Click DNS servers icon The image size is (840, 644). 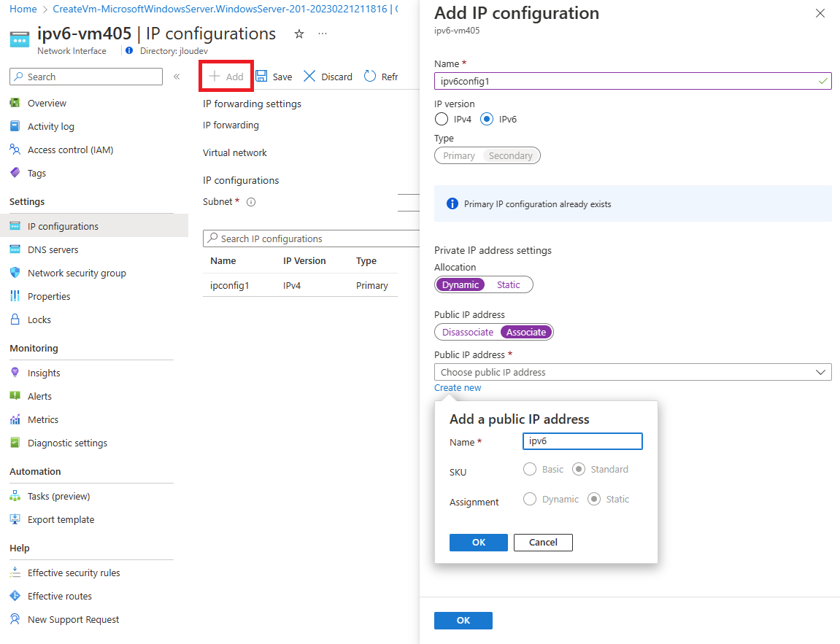pyautogui.click(x=15, y=249)
